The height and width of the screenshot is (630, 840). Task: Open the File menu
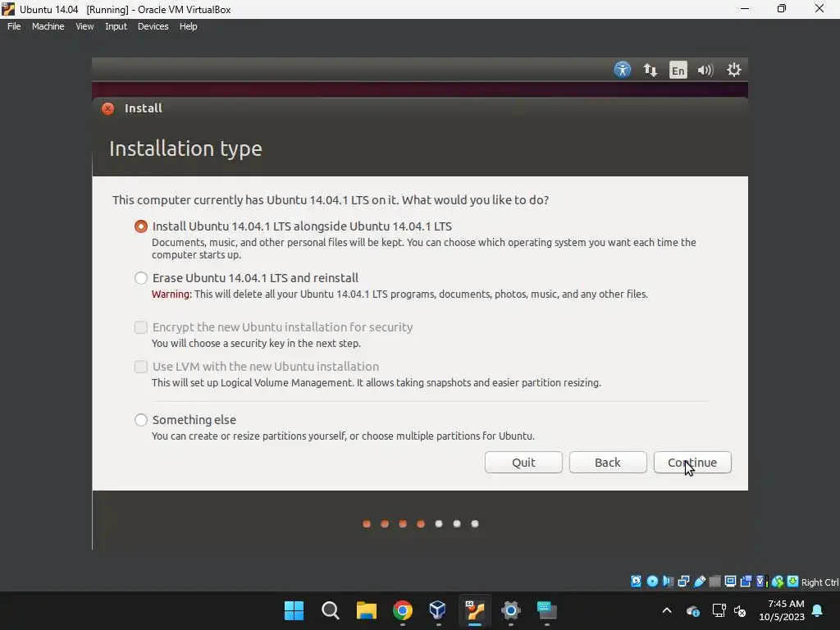[14, 26]
